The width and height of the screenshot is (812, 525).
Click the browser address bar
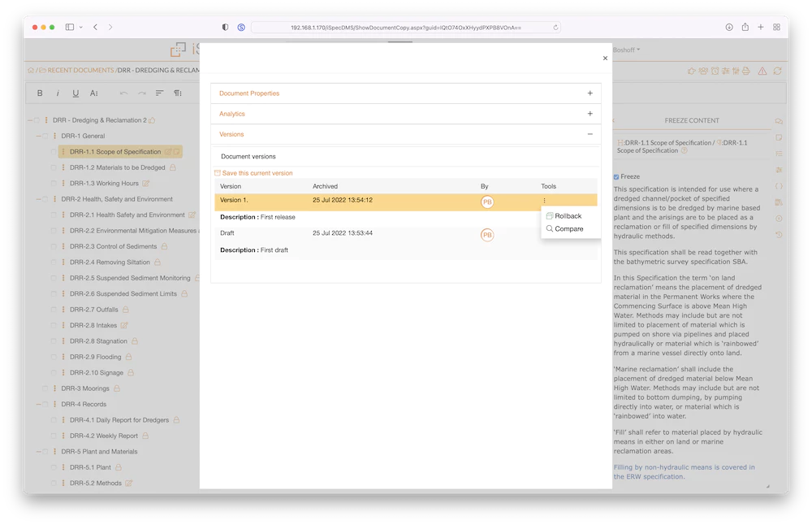tap(405, 28)
